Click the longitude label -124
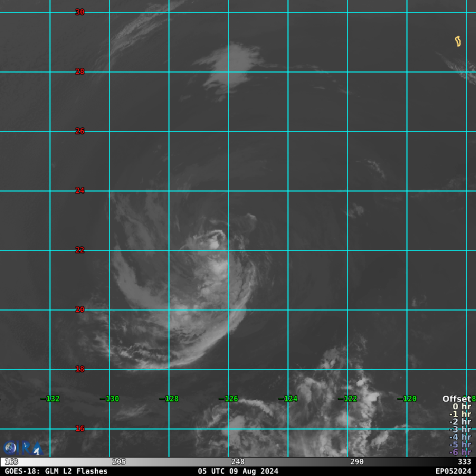 pos(288,399)
